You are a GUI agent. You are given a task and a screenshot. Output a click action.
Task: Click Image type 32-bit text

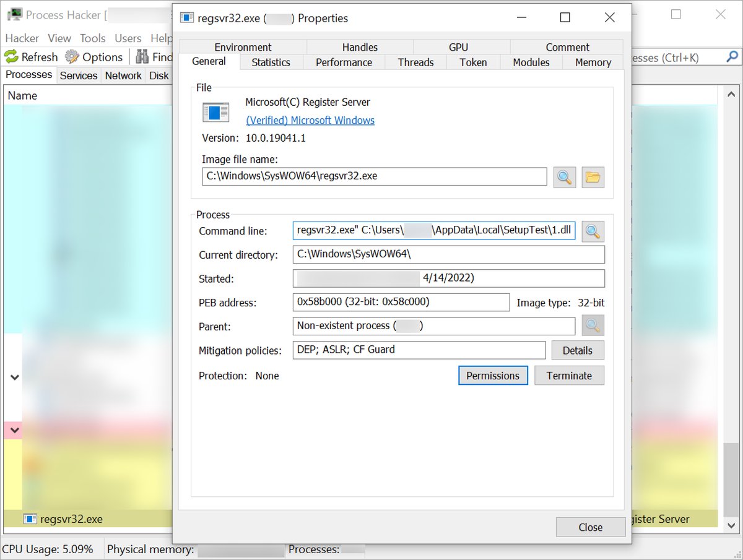tap(561, 303)
